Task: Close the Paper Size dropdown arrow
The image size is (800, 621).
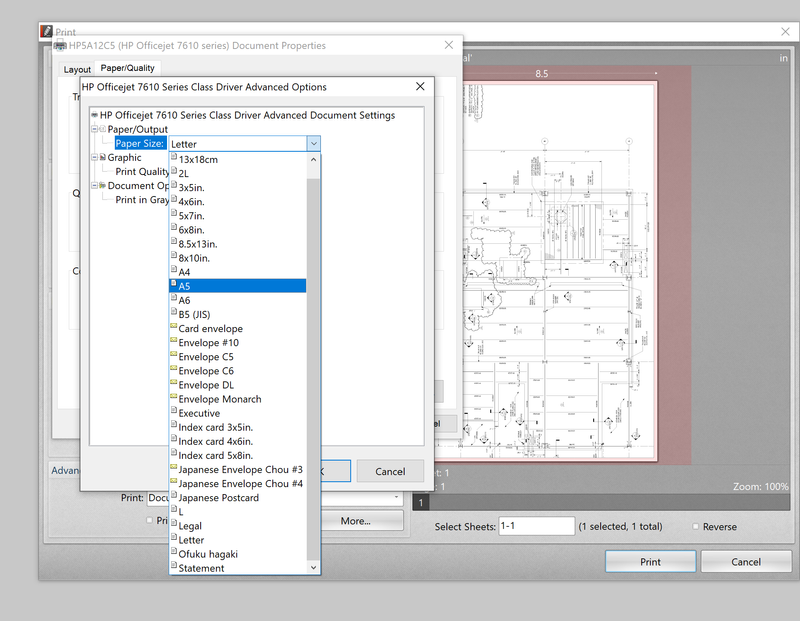Action: 313,144
